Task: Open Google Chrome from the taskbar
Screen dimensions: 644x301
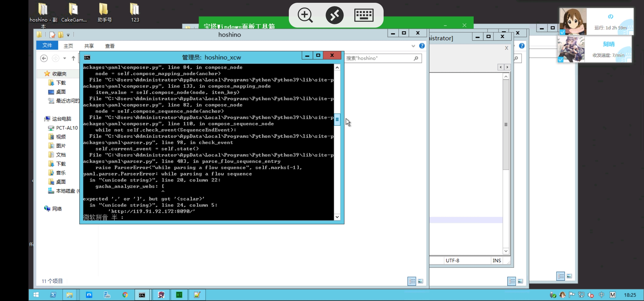Action: tap(125, 295)
